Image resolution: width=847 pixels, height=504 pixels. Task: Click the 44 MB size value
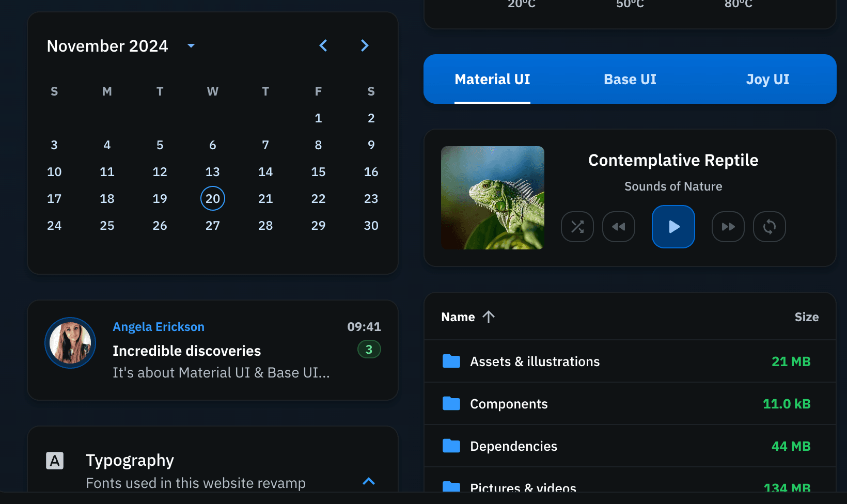click(x=791, y=446)
